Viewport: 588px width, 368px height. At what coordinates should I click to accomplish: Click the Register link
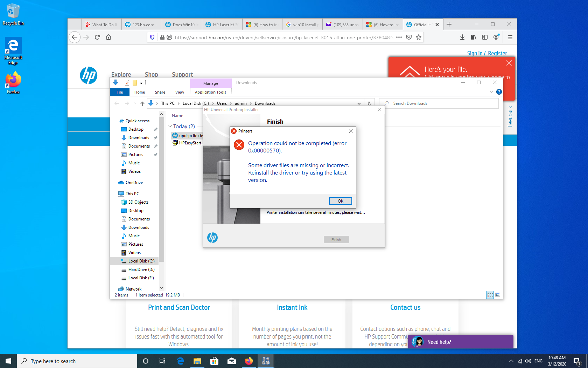(x=497, y=53)
